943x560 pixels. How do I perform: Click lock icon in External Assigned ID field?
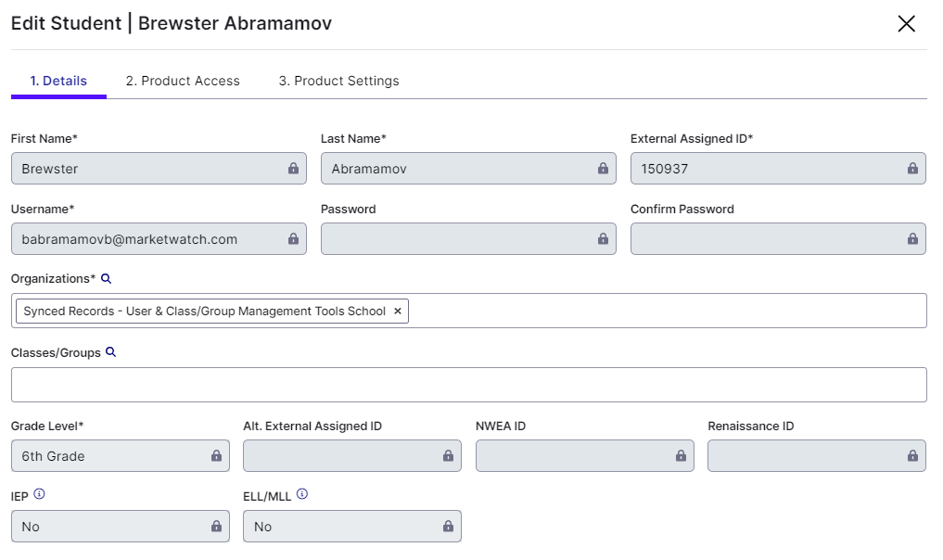point(912,169)
